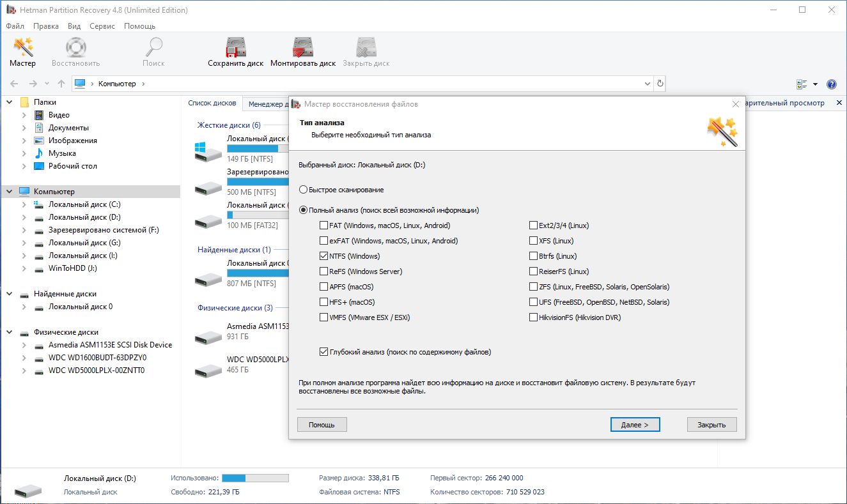This screenshot has width=847, height=504.
Task: Collapse Найденные диски tree node
Action: point(10,294)
